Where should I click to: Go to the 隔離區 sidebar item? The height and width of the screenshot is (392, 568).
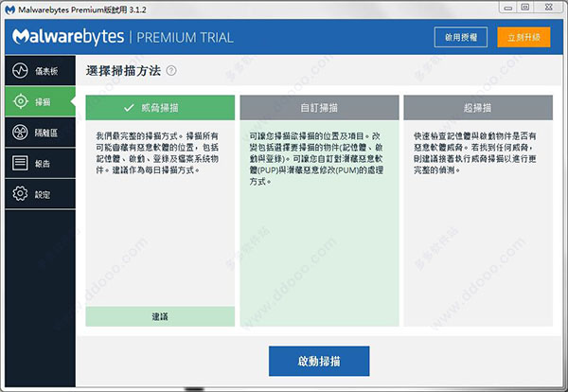tap(40, 133)
